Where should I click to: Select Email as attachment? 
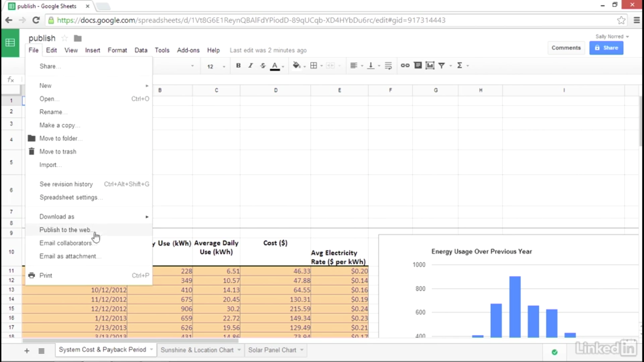point(89,256)
